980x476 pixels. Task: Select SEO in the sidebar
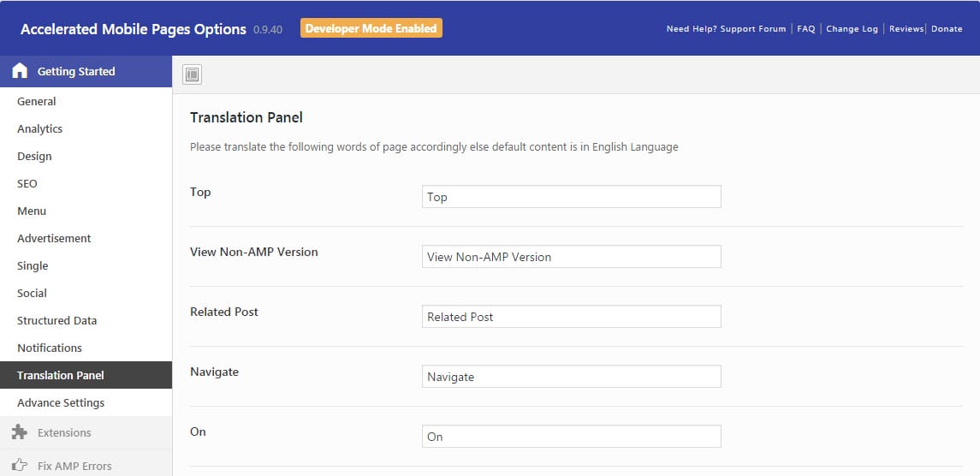tap(27, 183)
